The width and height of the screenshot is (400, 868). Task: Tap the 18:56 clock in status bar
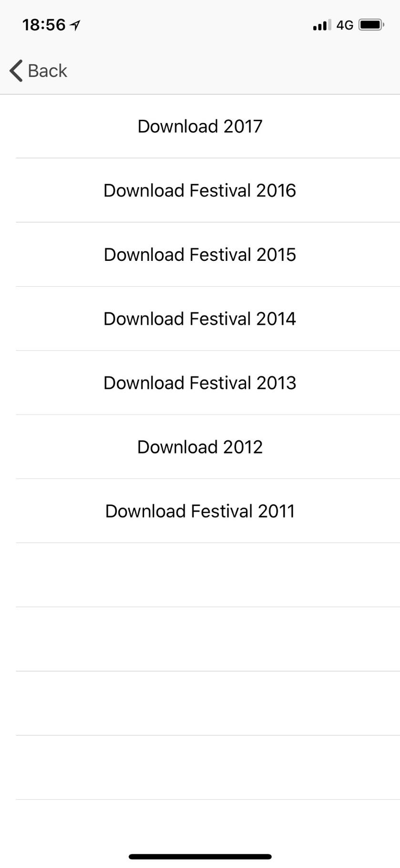[44, 25]
